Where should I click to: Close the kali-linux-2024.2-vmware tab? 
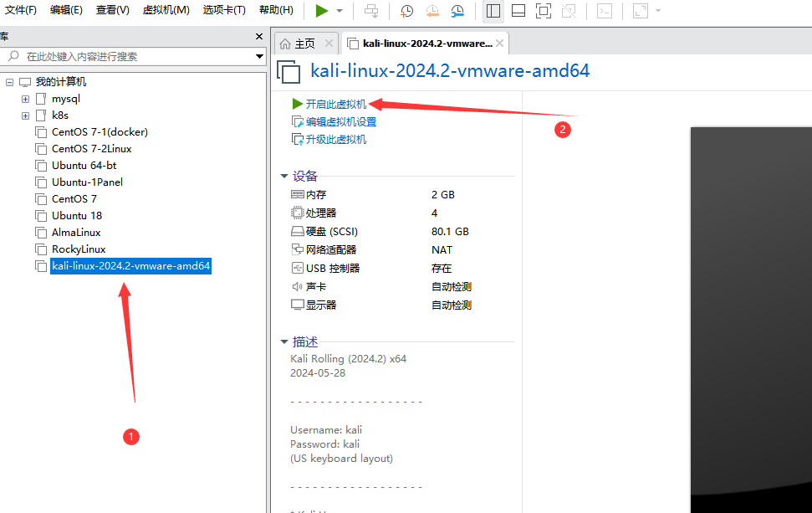pos(500,44)
